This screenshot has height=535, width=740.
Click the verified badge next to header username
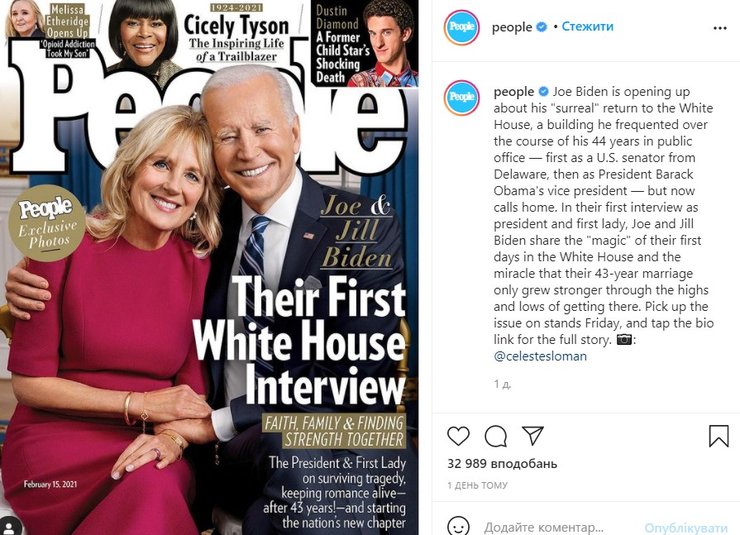[x=542, y=27]
